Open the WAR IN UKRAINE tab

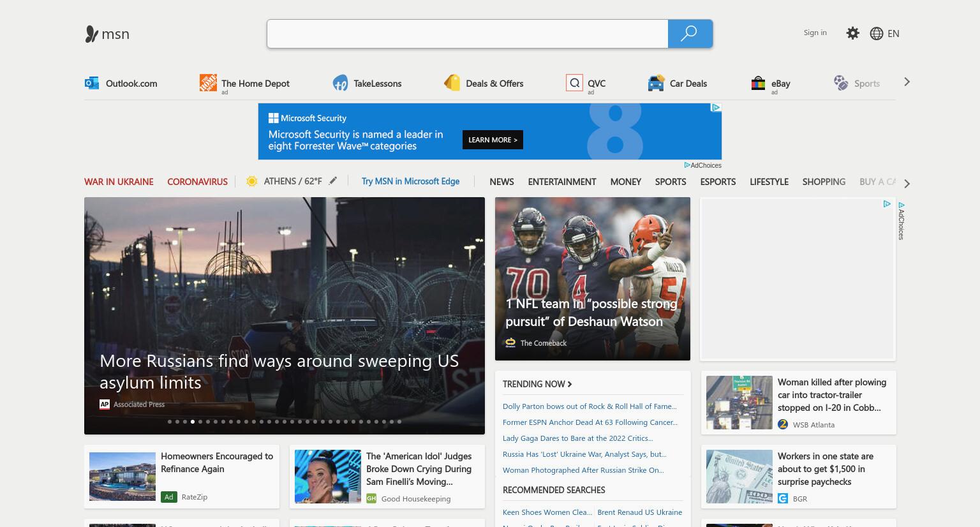[119, 182]
